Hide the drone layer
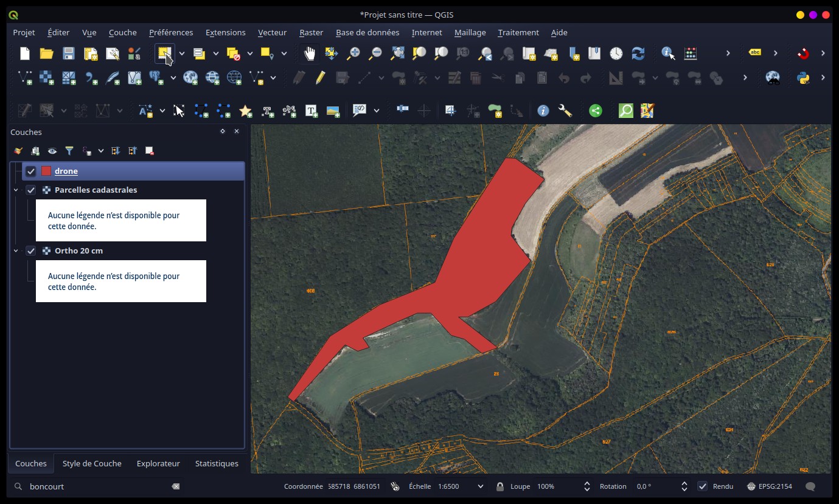This screenshot has width=839, height=504. click(x=31, y=171)
